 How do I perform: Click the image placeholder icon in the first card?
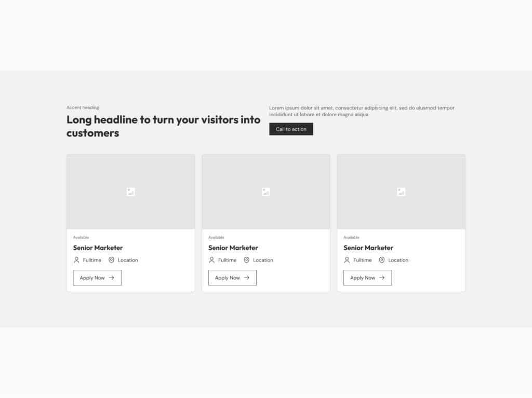tap(130, 192)
